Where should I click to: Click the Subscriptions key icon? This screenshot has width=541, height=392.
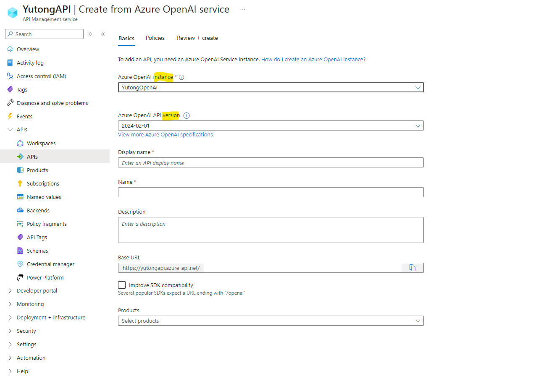tap(20, 183)
